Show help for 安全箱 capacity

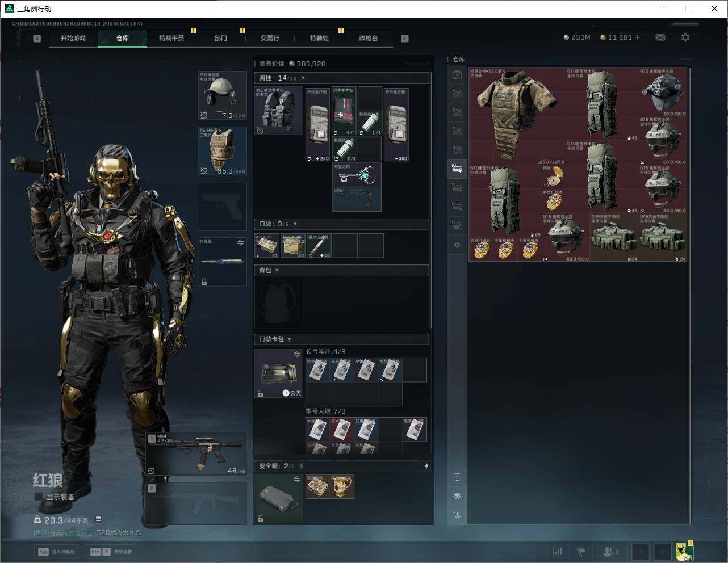(x=301, y=466)
